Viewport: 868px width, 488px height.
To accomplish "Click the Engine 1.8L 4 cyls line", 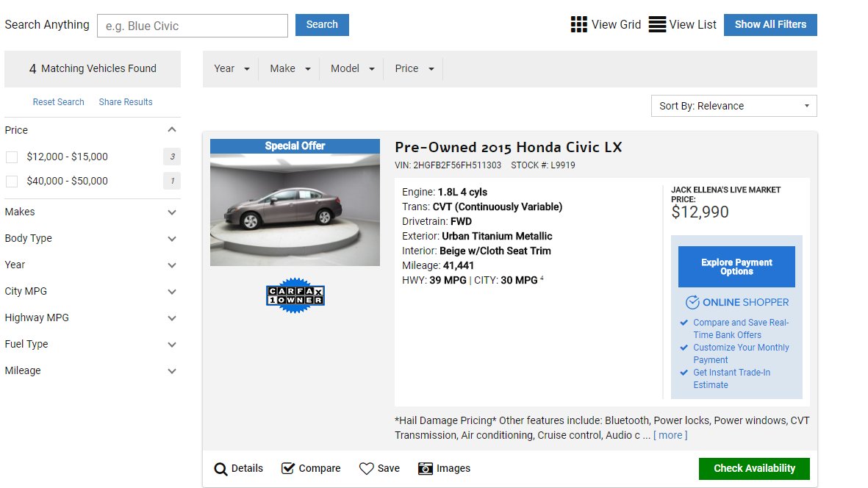I will [445, 192].
